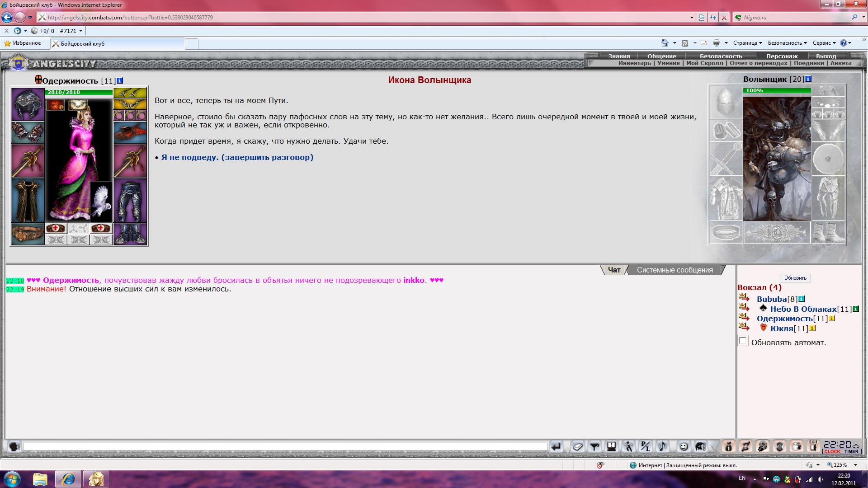Image resolution: width=868 pixels, height=488 pixels.
Task: Open the Умения link
Action: pyautogui.click(x=668, y=63)
